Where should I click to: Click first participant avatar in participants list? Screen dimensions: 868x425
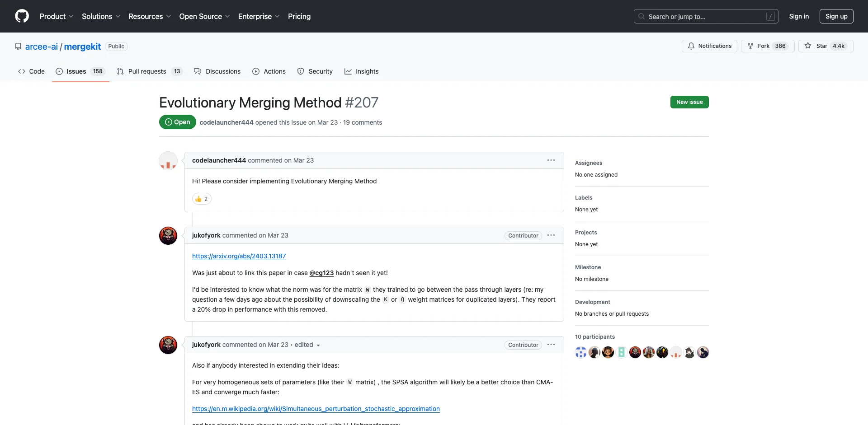pos(581,352)
